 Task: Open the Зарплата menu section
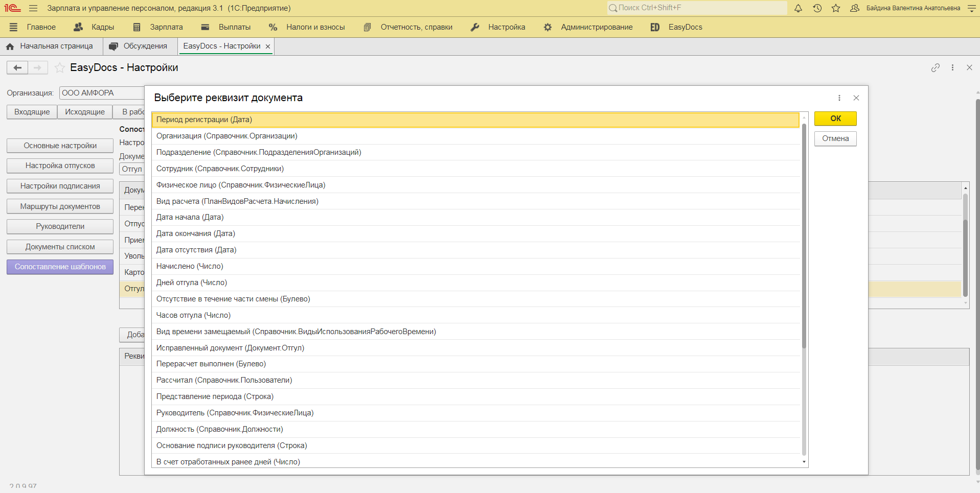pyautogui.click(x=158, y=27)
